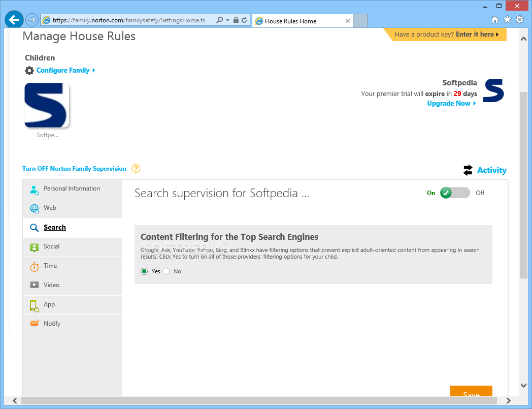The height and width of the screenshot is (409, 532).
Task: Click vertical scrollbar up arrow
Action: (x=523, y=39)
